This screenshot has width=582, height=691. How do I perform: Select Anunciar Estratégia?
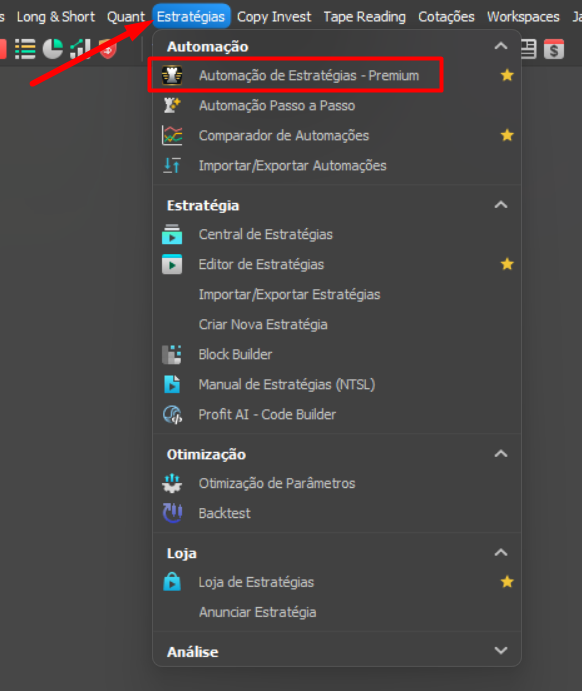click(257, 612)
